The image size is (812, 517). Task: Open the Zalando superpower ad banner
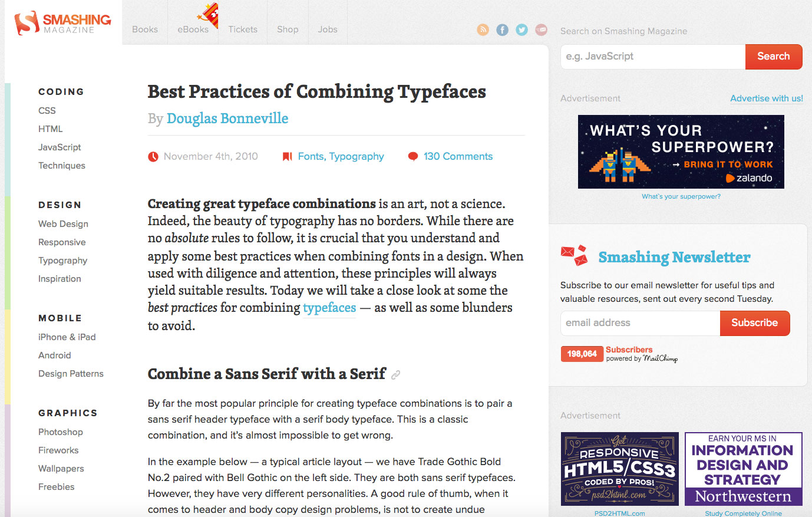coord(681,152)
